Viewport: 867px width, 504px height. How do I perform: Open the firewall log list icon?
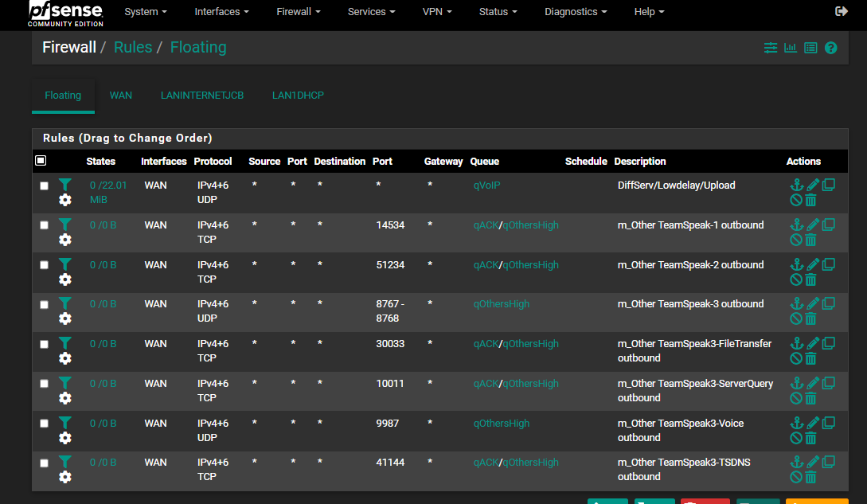tap(810, 48)
